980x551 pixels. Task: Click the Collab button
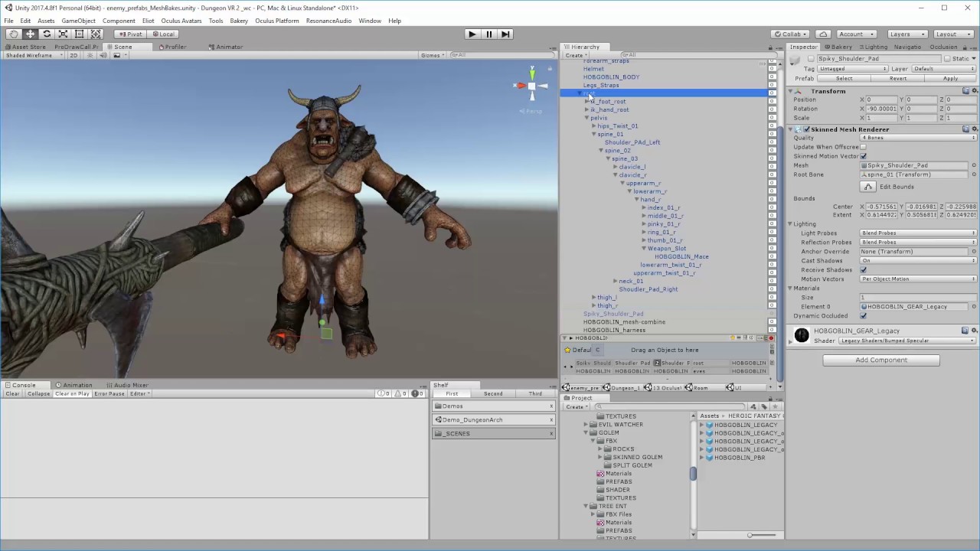coord(790,34)
